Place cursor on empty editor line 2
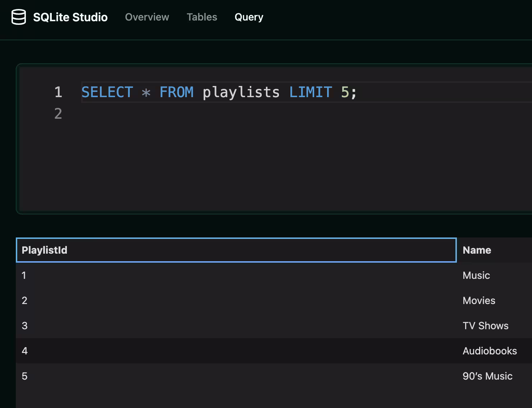The height and width of the screenshot is (408, 532). click(x=306, y=114)
